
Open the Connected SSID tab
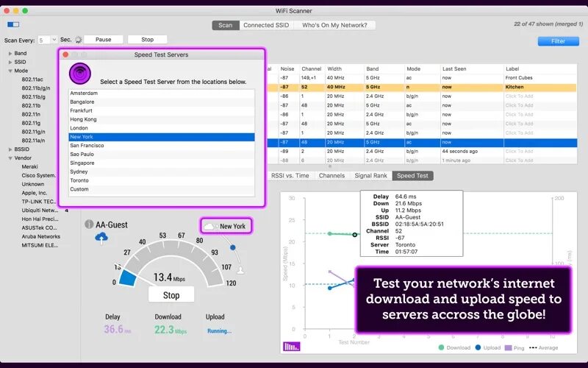pos(266,25)
